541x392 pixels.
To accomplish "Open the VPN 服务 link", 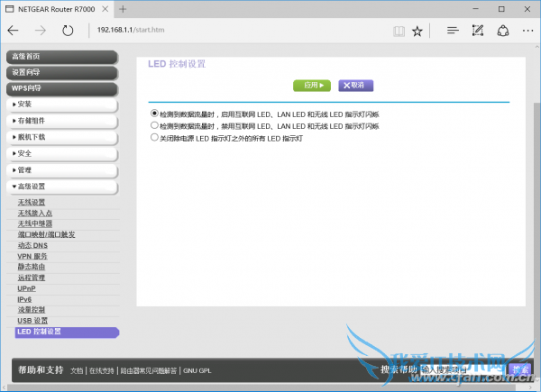I will coord(32,257).
